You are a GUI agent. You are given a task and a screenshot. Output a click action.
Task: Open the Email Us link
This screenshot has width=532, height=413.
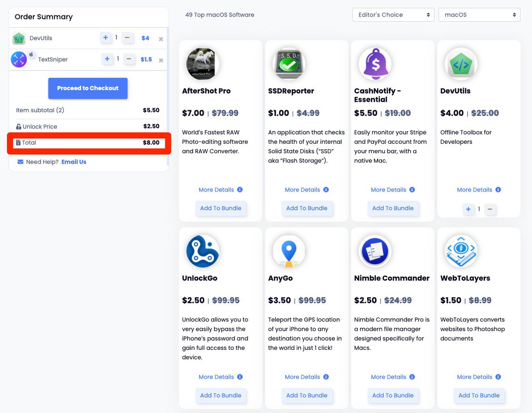pos(74,162)
